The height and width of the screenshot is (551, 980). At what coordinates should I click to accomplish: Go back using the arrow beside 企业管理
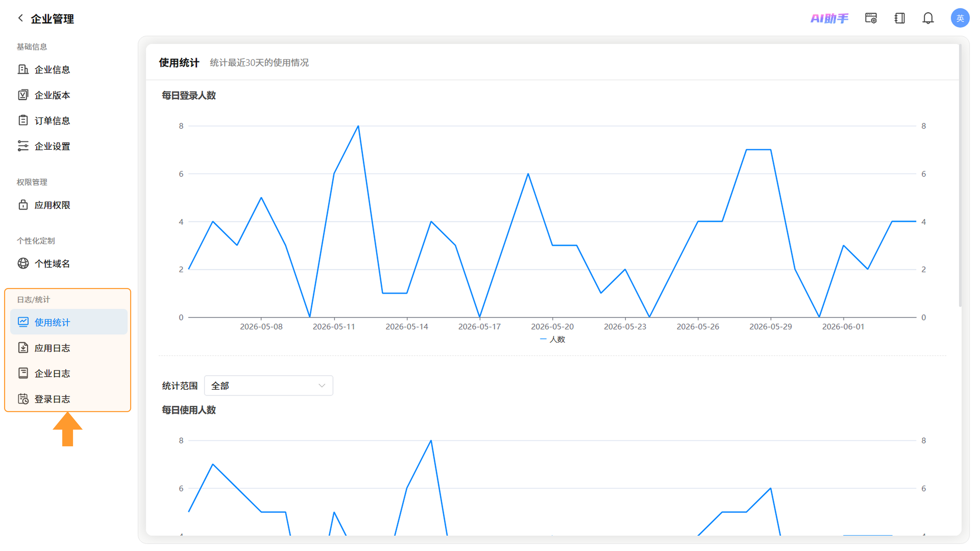tap(20, 18)
